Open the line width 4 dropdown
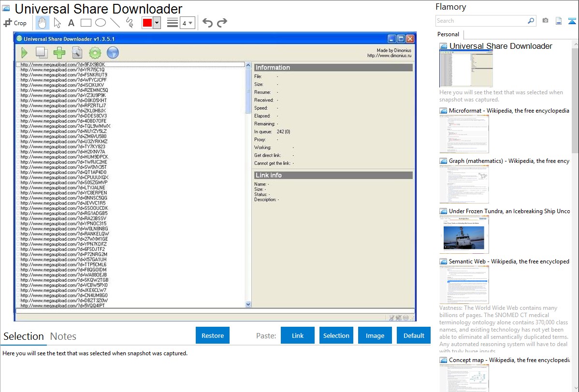Screen dimensions: 579x392 [x=188, y=23]
